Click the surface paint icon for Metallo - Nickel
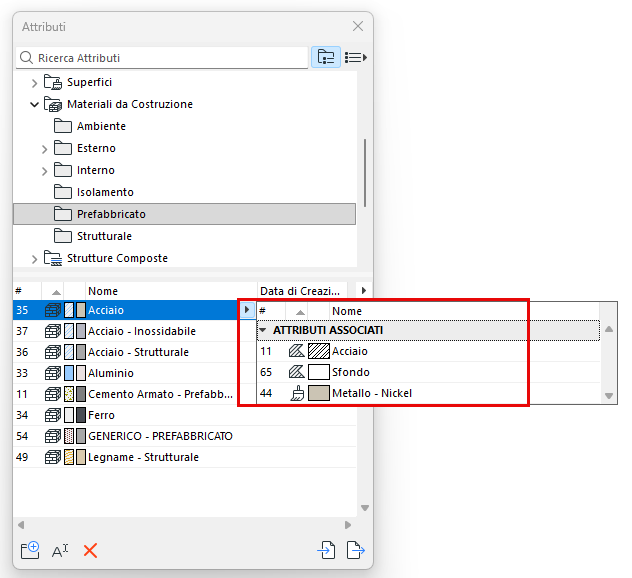Screen dimensions: 632x578 click(x=297, y=393)
